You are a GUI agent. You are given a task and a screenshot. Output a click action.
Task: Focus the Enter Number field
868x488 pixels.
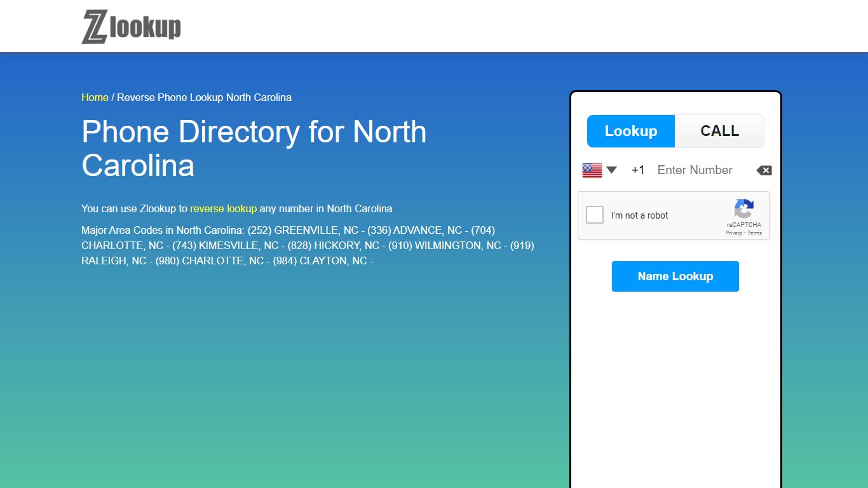(x=702, y=170)
